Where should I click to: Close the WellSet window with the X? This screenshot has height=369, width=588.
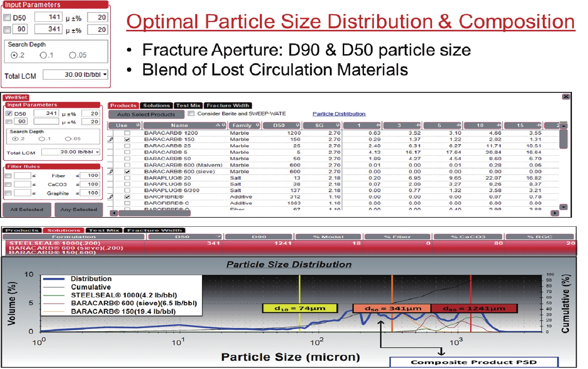[566, 96]
